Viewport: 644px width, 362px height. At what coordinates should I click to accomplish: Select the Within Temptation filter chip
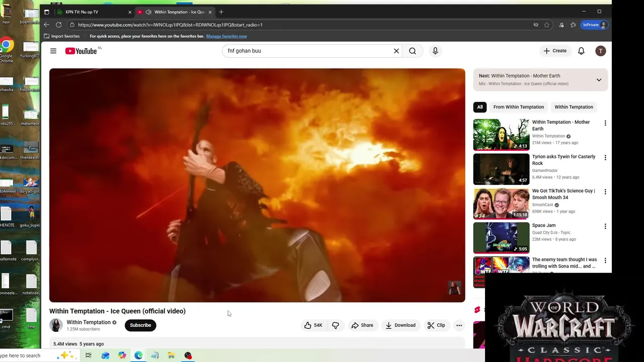[x=574, y=107]
